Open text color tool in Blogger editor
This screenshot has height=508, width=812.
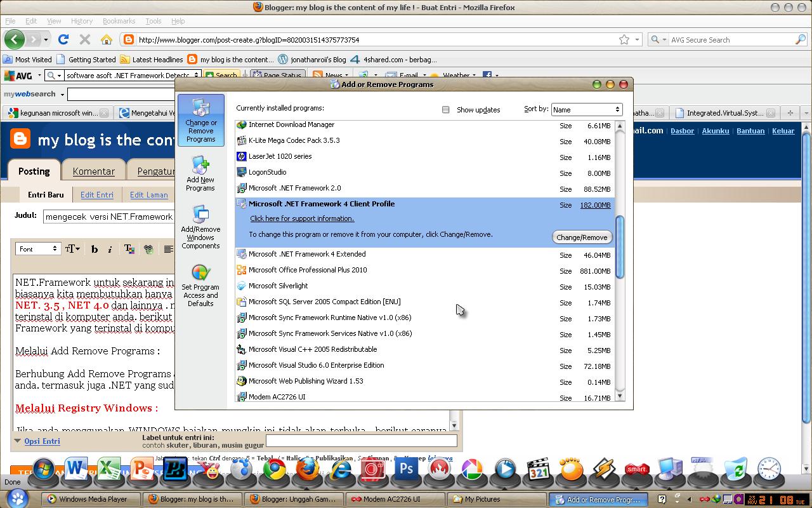coord(129,249)
